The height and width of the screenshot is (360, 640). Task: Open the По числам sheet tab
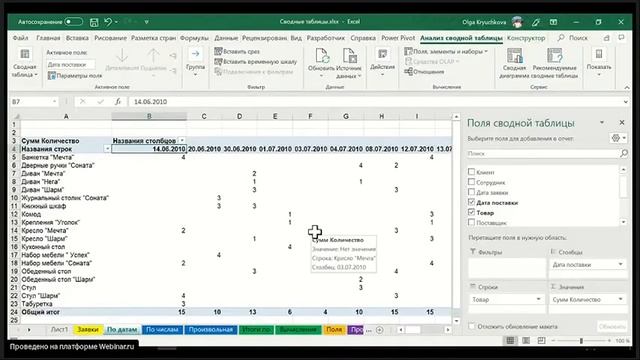pyautogui.click(x=162, y=330)
